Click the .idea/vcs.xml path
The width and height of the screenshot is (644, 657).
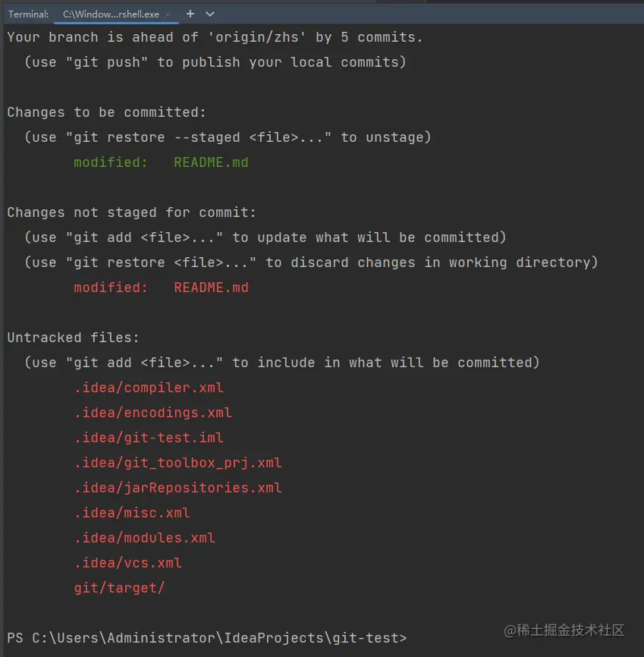(127, 563)
